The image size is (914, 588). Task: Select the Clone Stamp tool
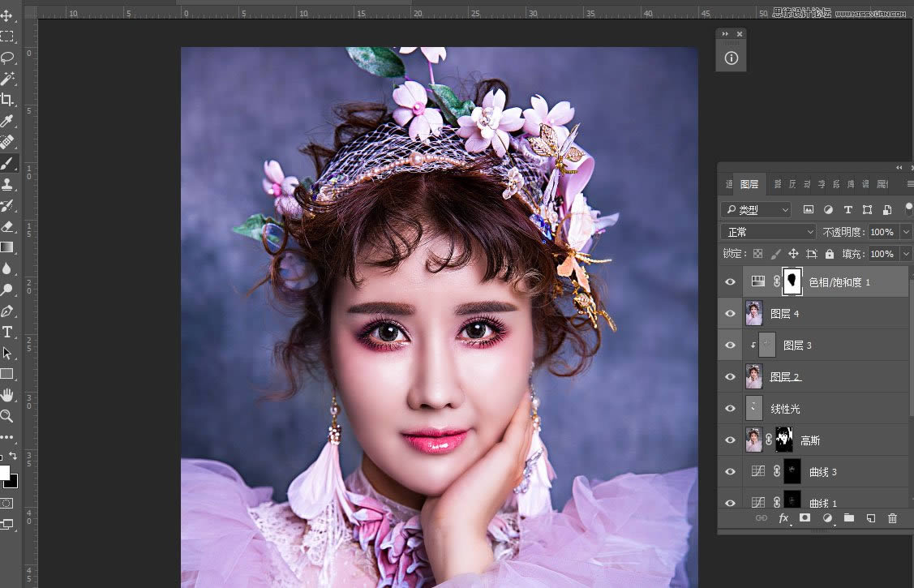[x=7, y=184]
